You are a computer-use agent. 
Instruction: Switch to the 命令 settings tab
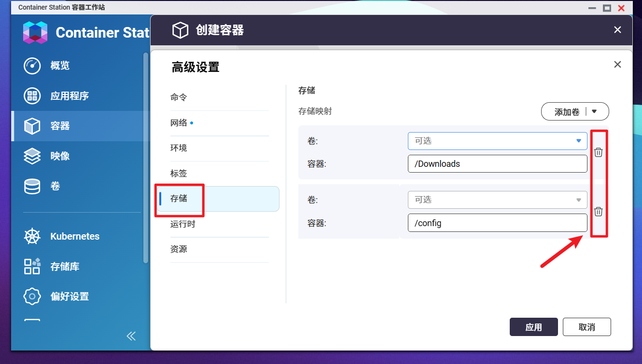(x=219, y=97)
